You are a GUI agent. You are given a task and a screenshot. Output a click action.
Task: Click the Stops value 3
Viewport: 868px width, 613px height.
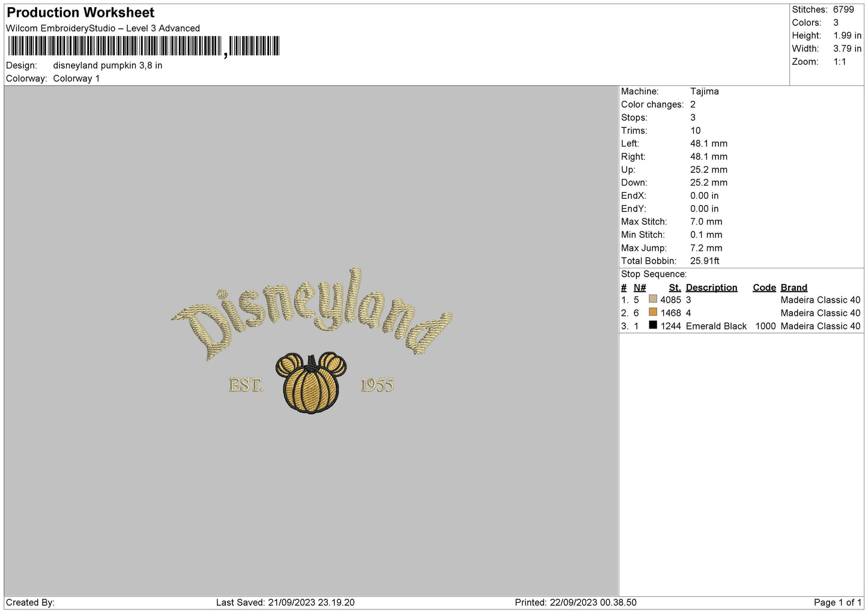coord(693,118)
